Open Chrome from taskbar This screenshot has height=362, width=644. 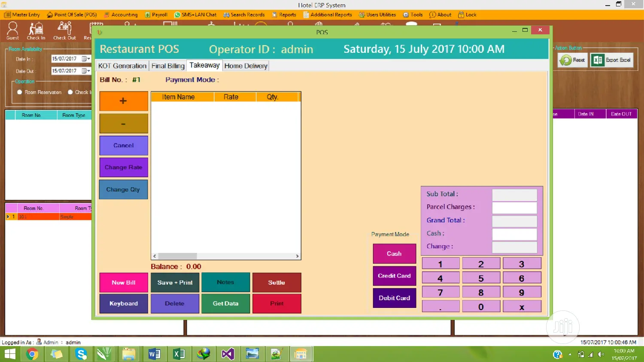pos(33,354)
